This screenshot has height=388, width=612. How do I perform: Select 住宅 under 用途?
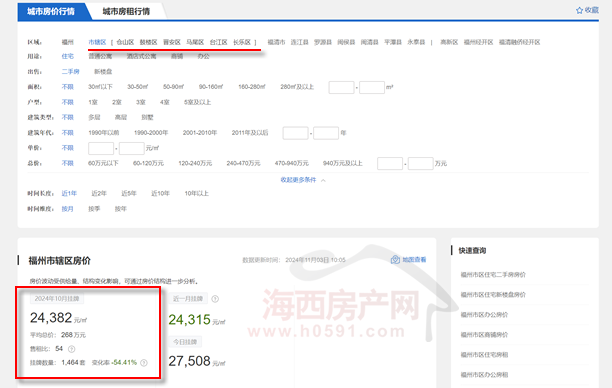68,56
